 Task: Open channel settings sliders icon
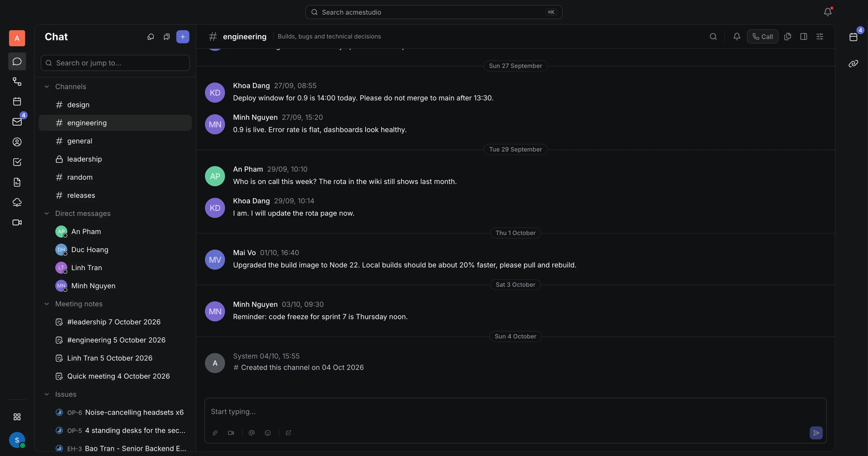[x=820, y=36]
